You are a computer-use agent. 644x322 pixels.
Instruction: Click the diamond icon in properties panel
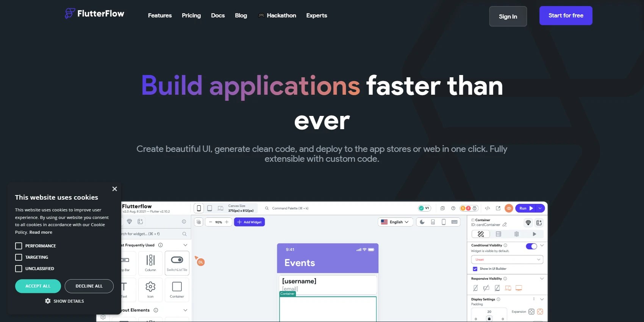[528, 223]
